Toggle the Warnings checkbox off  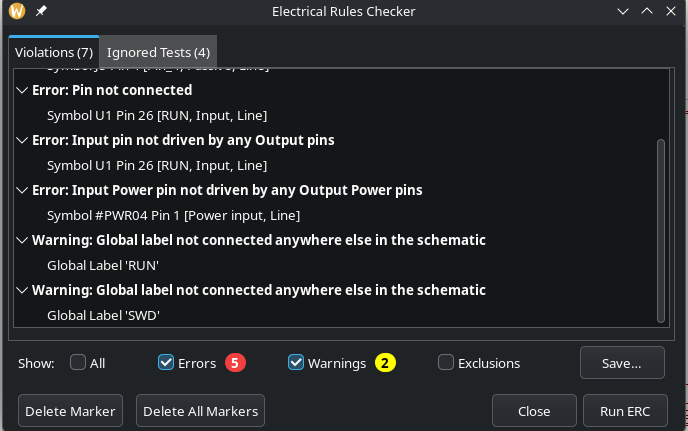click(x=296, y=363)
